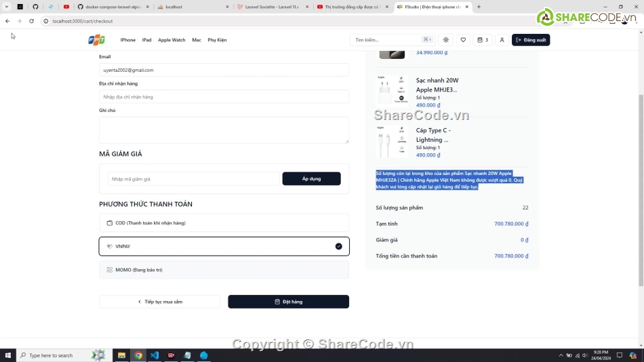Screen dimensions: 644x362
Task: Click the Cáp Type C - Lightning thumbnail
Action: 392,142
